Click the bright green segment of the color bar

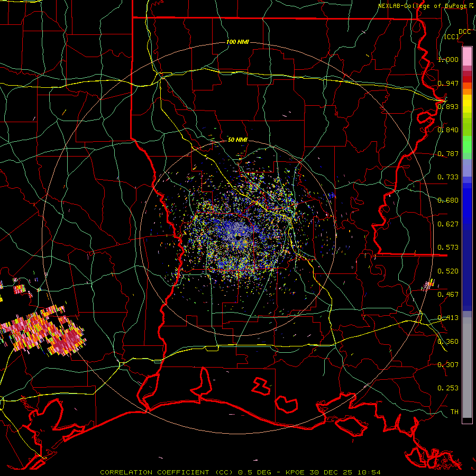[x=467, y=144]
